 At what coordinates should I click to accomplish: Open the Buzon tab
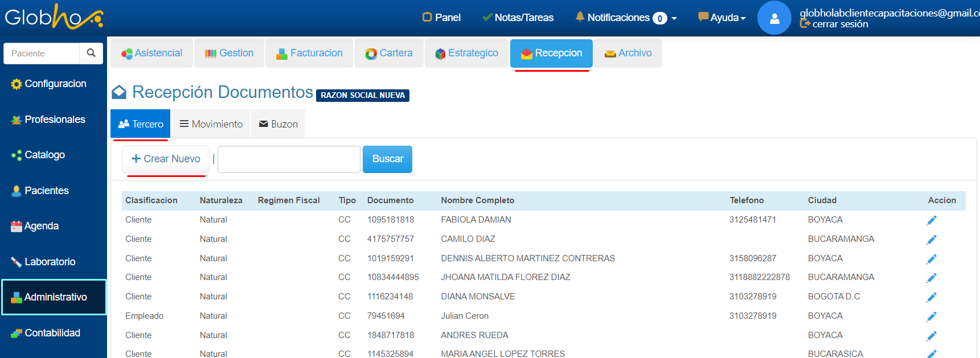pos(278,124)
